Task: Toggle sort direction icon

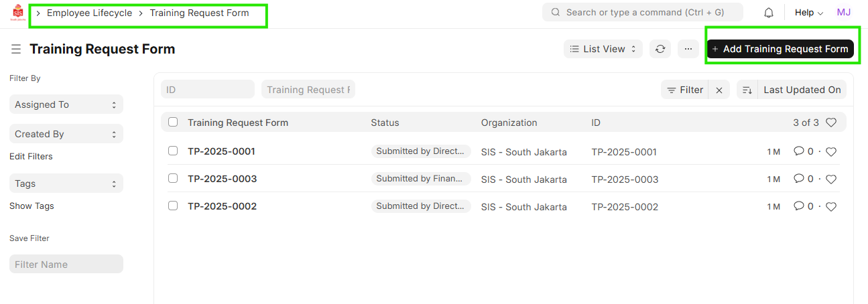Action: pos(747,90)
